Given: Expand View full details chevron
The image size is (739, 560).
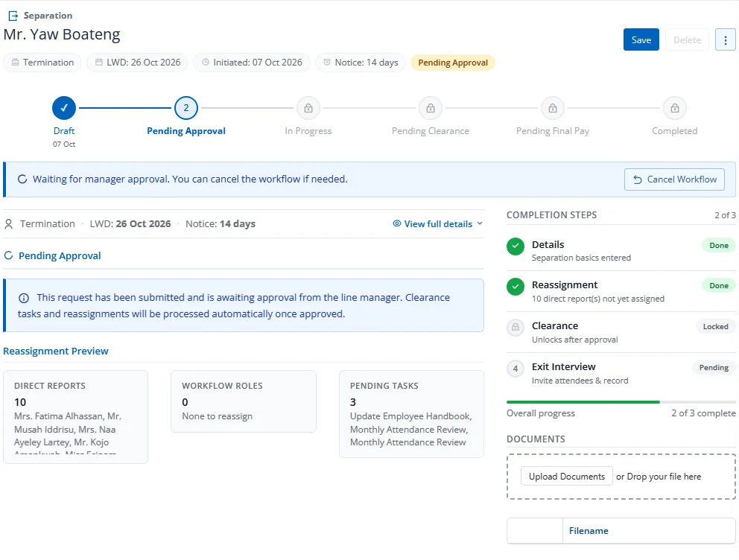Looking at the screenshot, I should [x=480, y=223].
